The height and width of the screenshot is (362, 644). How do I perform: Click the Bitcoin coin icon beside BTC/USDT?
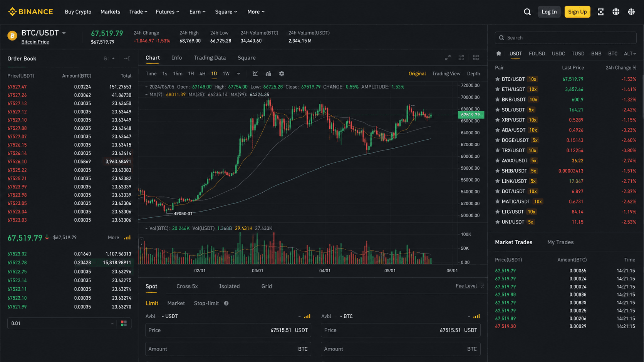pos(12,36)
